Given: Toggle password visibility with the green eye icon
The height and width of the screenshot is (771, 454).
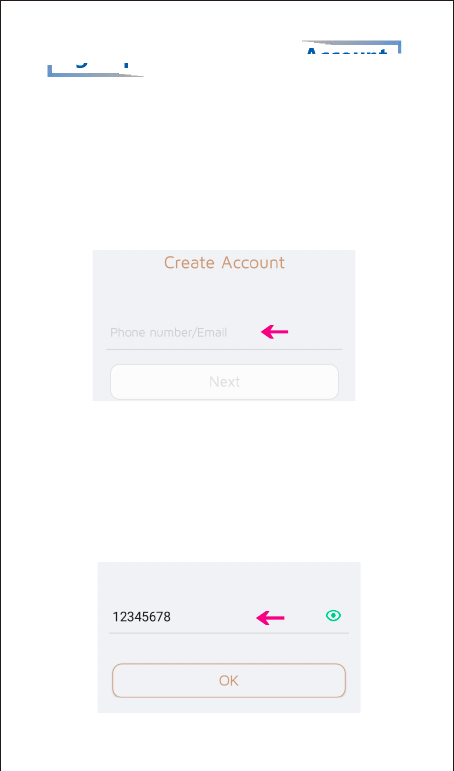Looking at the screenshot, I should click(333, 616).
